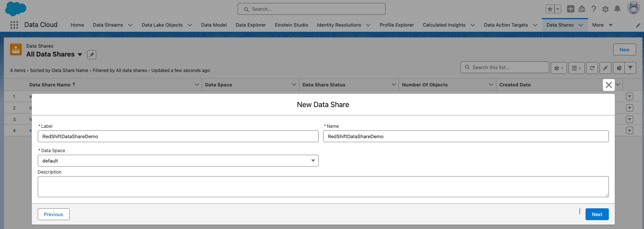Open the Help question mark icon
The width and height of the screenshot is (644, 229).
point(594,9)
